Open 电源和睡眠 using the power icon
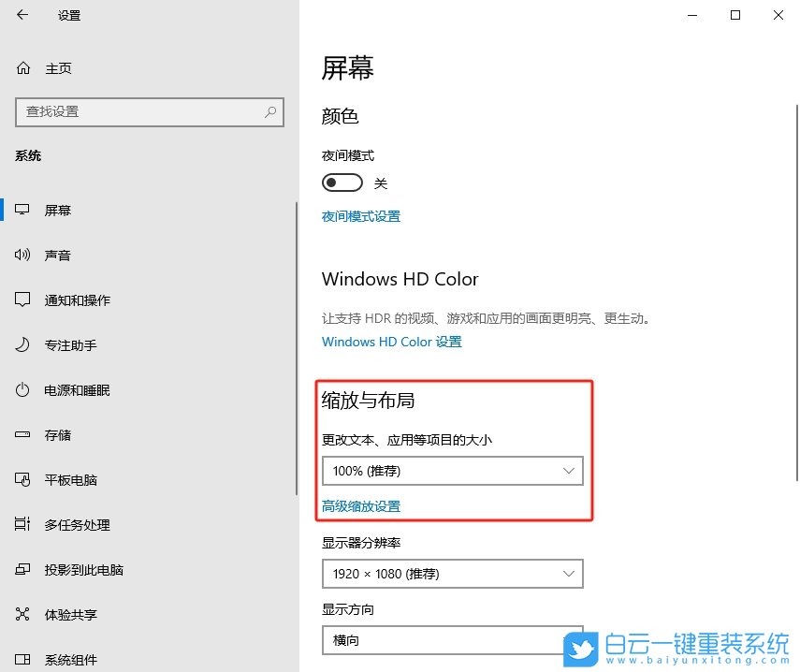This screenshot has height=672, width=800. (x=22, y=389)
